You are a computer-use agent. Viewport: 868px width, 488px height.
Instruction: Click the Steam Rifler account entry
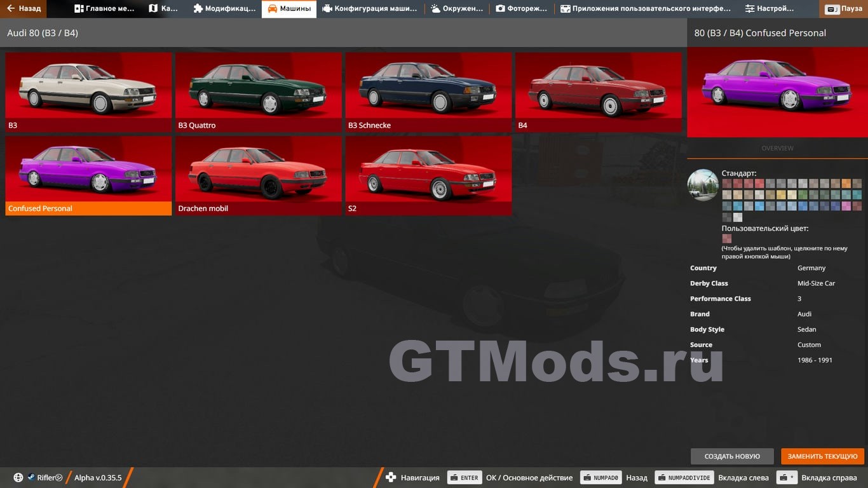pos(44,478)
